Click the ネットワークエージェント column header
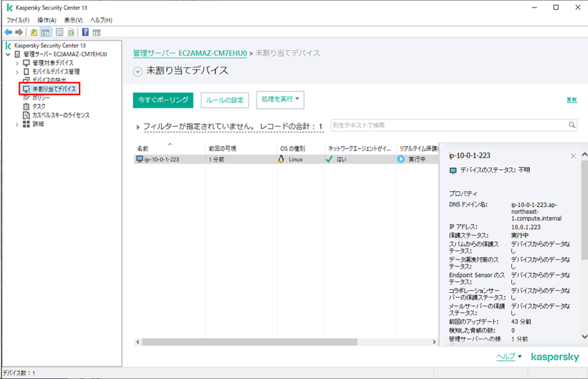This screenshot has width=588, height=379. (x=360, y=148)
